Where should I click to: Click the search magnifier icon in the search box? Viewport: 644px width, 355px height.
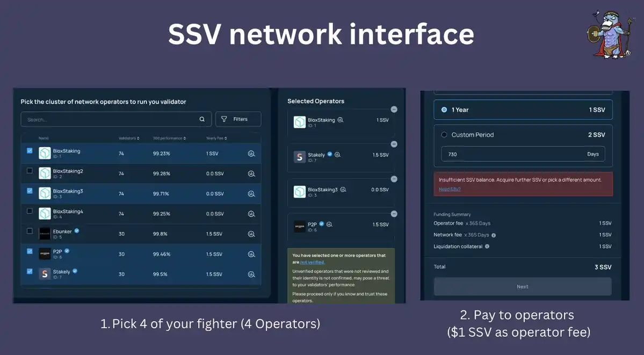click(202, 119)
